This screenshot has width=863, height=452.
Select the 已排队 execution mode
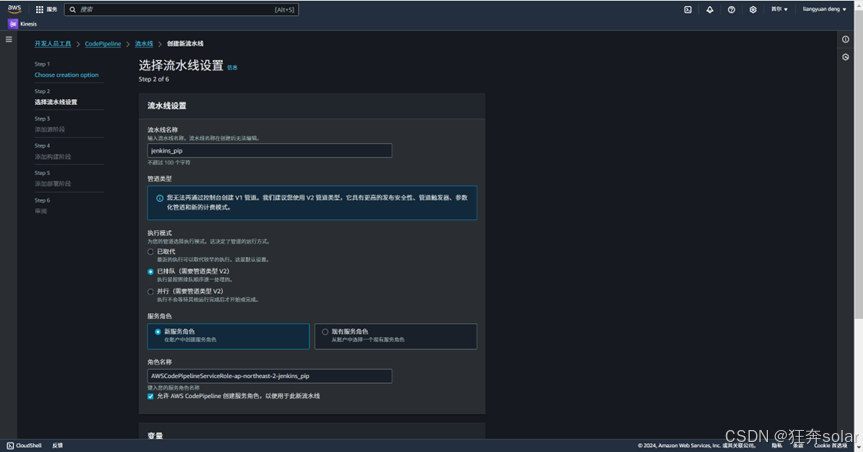click(x=150, y=271)
